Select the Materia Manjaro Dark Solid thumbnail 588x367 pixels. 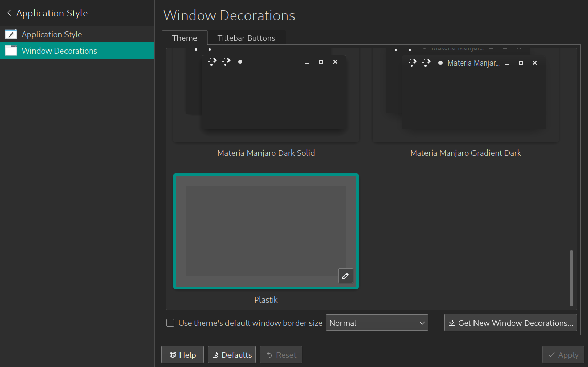266,95
